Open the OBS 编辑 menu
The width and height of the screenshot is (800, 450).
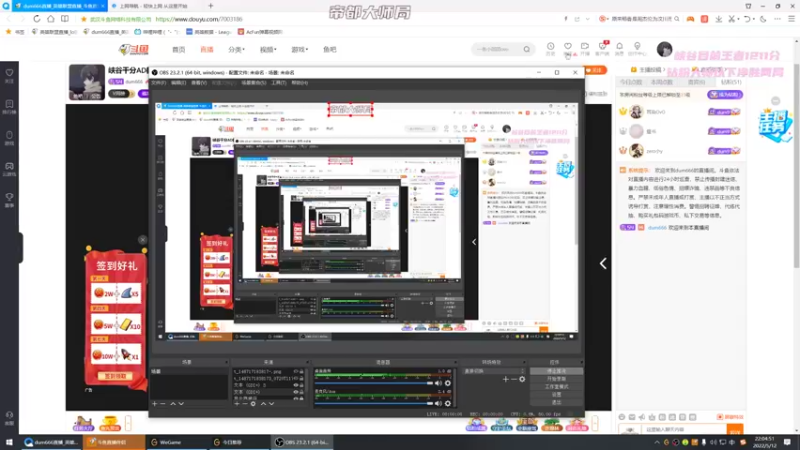[x=179, y=83]
